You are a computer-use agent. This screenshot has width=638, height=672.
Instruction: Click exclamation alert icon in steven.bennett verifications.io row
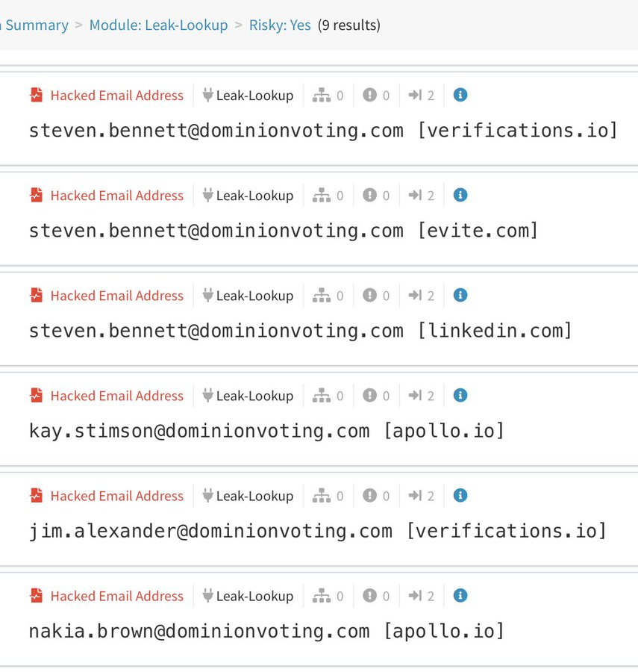point(369,95)
